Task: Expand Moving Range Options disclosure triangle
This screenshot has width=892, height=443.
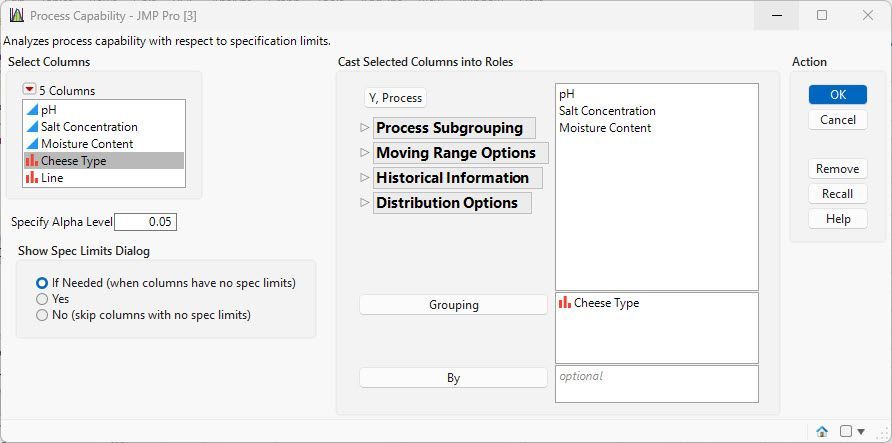Action: point(364,153)
